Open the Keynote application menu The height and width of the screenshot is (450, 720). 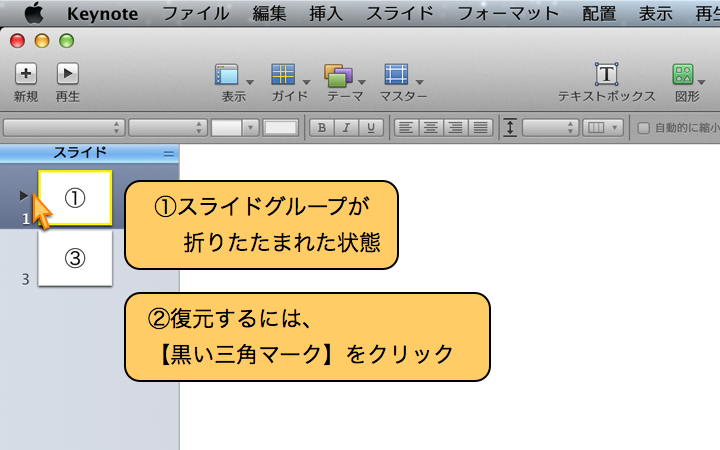(x=102, y=14)
